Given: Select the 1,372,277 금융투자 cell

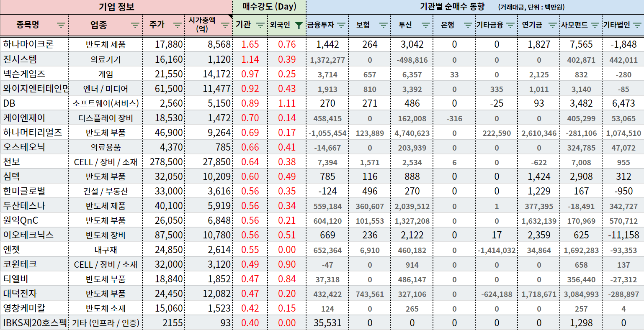Looking at the screenshot, I should click(x=327, y=60).
